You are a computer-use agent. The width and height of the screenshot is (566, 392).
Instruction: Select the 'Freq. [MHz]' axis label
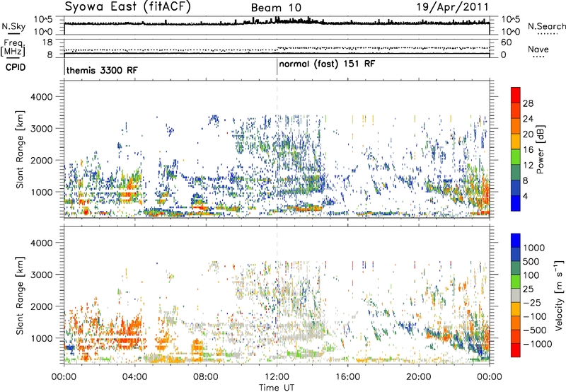[13, 48]
